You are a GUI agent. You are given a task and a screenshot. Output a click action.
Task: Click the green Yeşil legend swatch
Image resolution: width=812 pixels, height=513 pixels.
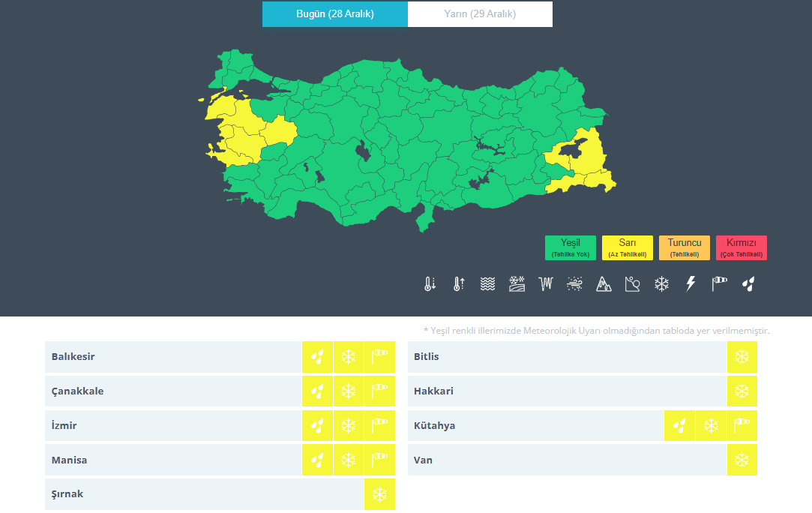pyautogui.click(x=570, y=247)
